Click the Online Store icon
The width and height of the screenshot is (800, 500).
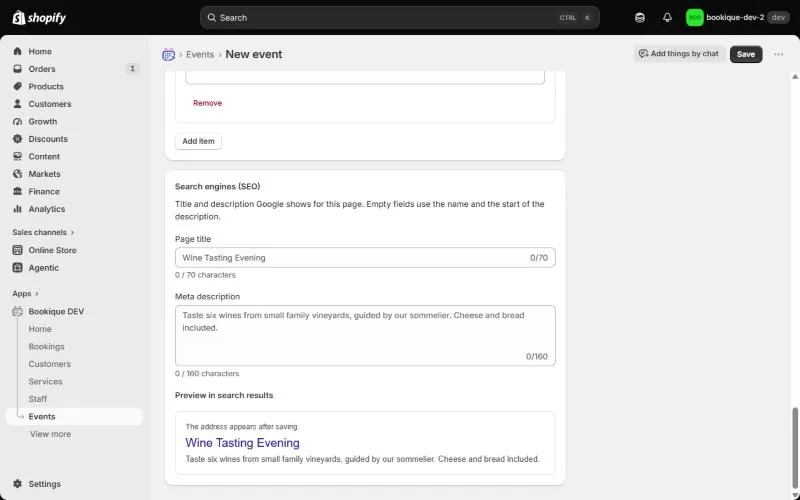point(17,250)
